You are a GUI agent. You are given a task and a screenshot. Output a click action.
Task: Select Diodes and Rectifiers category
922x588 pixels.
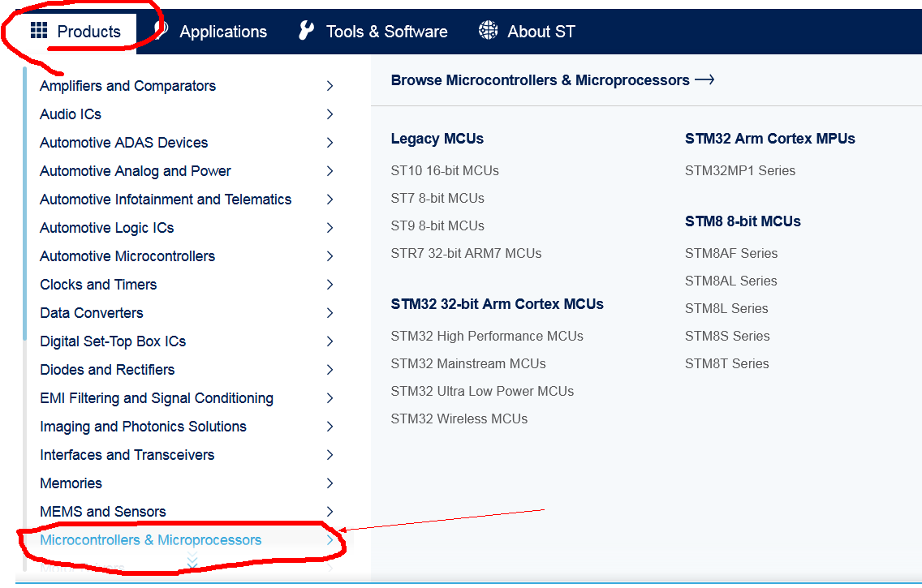tap(108, 370)
